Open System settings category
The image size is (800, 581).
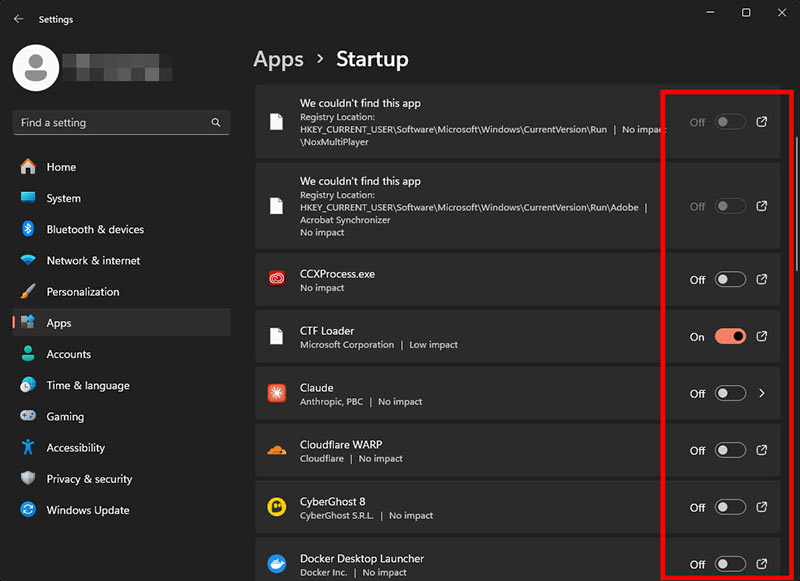pyautogui.click(x=121, y=198)
